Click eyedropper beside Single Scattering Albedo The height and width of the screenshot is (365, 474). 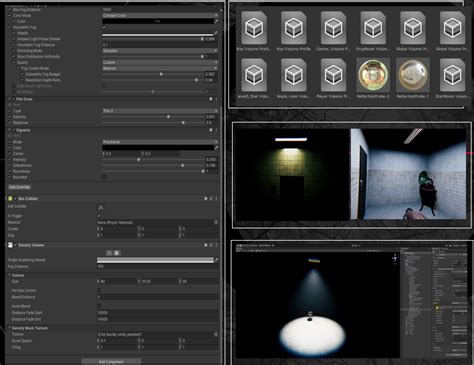pyautogui.click(x=216, y=260)
